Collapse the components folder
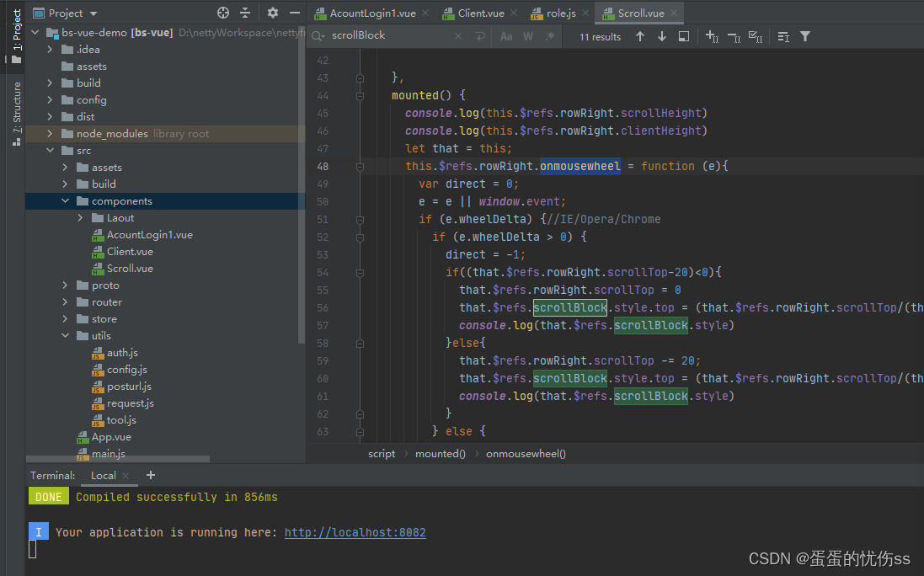 [x=66, y=200]
